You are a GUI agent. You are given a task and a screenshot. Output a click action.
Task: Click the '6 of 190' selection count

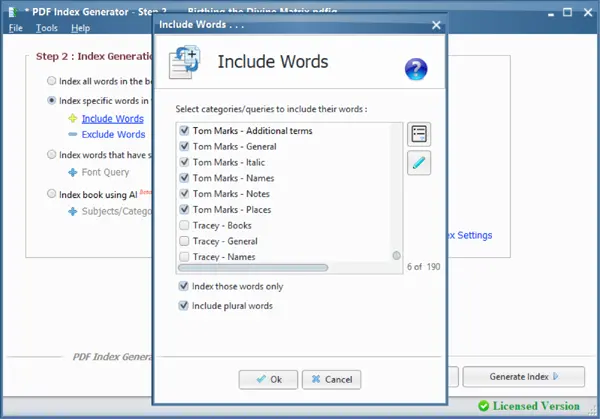(423, 267)
